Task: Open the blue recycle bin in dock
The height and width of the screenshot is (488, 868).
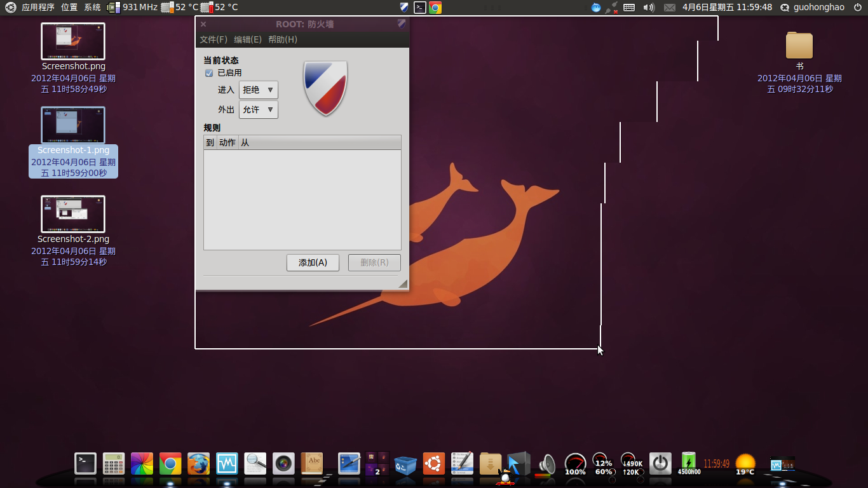Action: pyautogui.click(x=405, y=464)
